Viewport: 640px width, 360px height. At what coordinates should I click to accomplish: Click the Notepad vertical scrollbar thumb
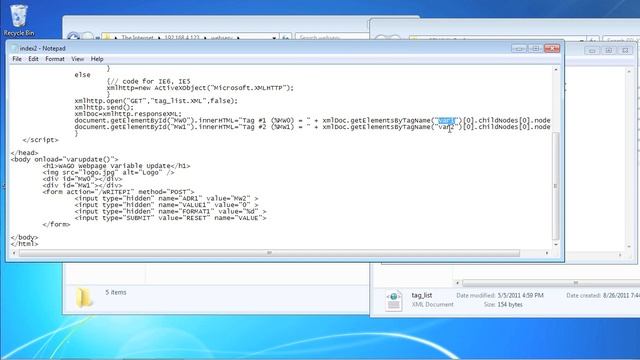point(556,186)
